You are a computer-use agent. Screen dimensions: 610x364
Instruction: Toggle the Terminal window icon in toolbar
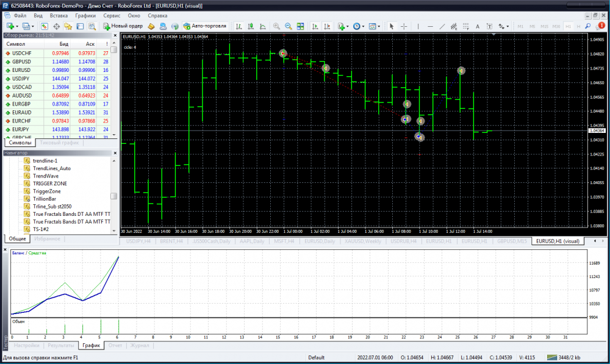pos(80,26)
